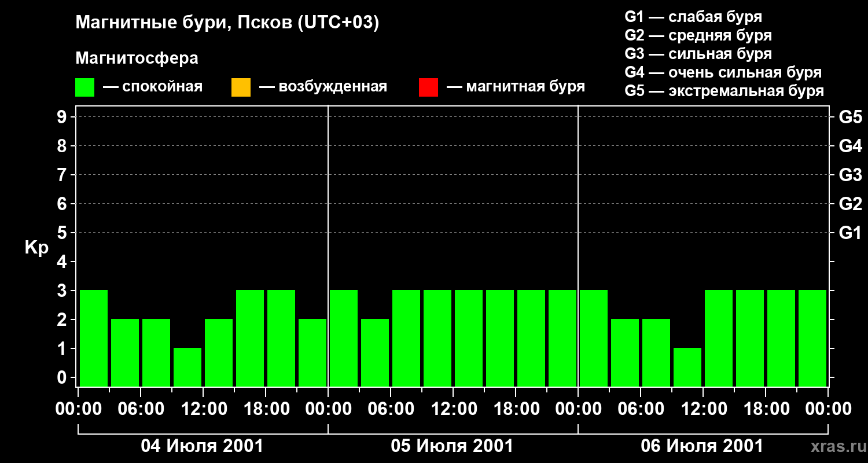Click the '06:00' time label under 04 July
This screenshot has height=463, width=868.
click(141, 409)
